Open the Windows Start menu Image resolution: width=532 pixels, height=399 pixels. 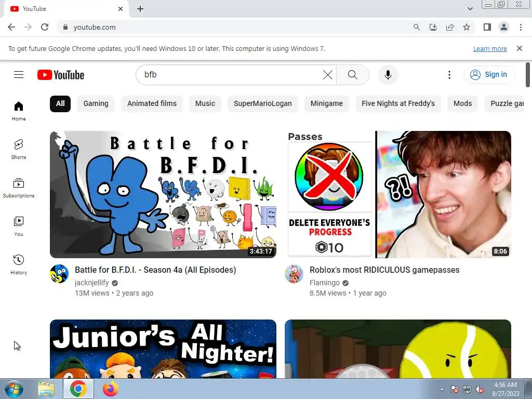tap(14, 389)
